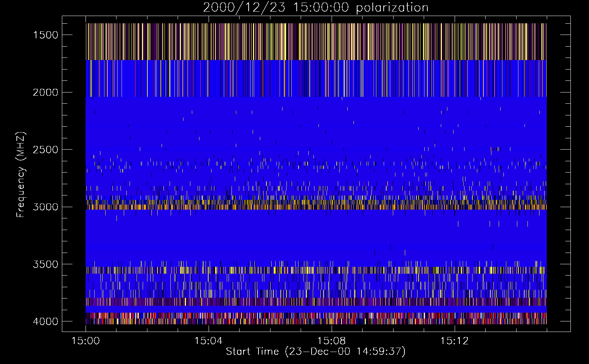Click the '2000' frequency axis label
Image resolution: width=589 pixels, height=364 pixels.
tap(46, 92)
